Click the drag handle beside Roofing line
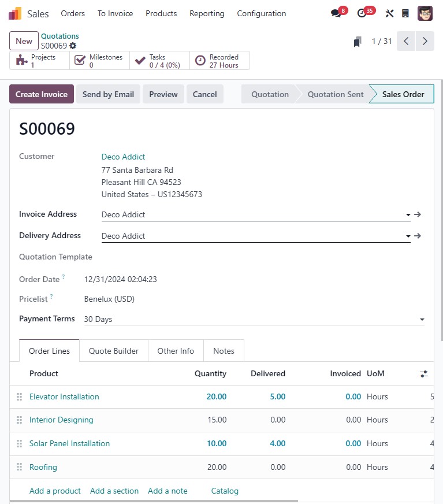443x504 pixels. 19,467
